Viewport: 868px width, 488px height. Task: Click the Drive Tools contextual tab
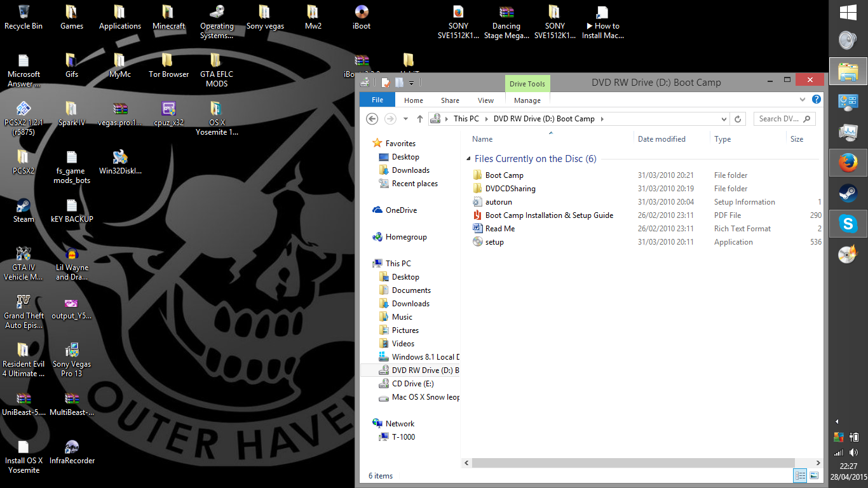click(x=527, y=84)
